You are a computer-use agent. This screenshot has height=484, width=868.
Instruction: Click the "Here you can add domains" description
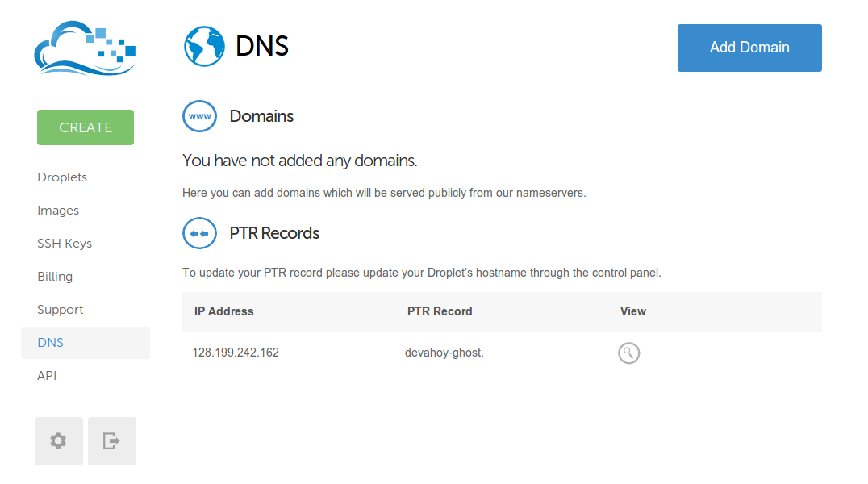(x=384, y=193)
